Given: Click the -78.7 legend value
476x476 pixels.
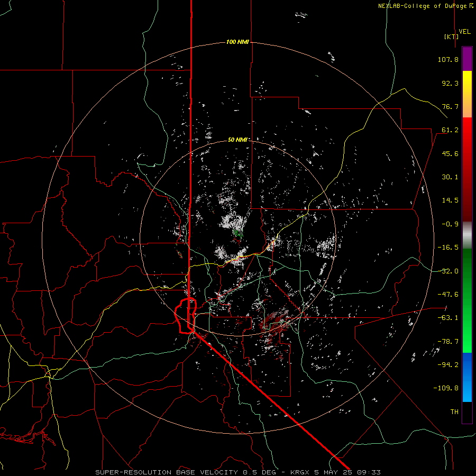Looking at the screenshot, I should 448,342.
